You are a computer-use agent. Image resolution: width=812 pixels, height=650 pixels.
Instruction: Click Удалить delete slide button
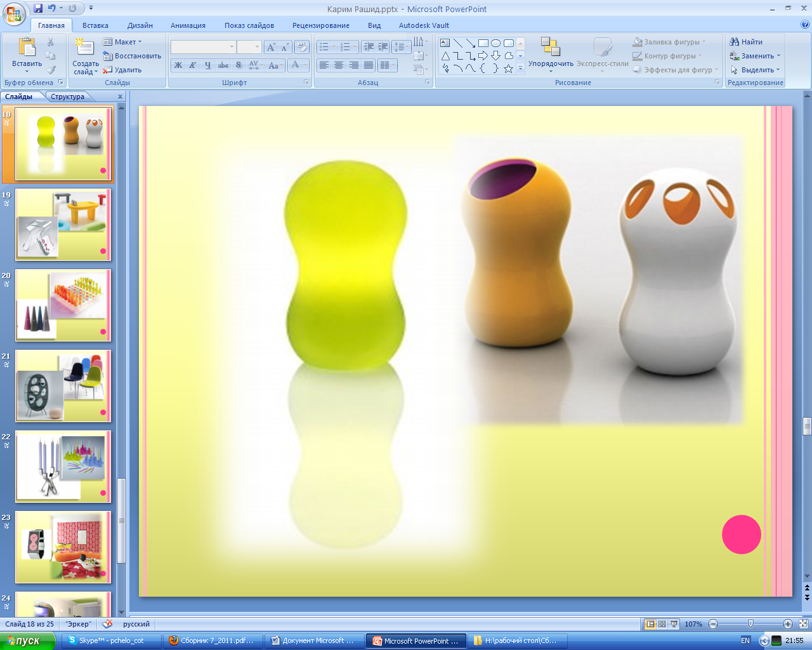click(x=122, y=70)
